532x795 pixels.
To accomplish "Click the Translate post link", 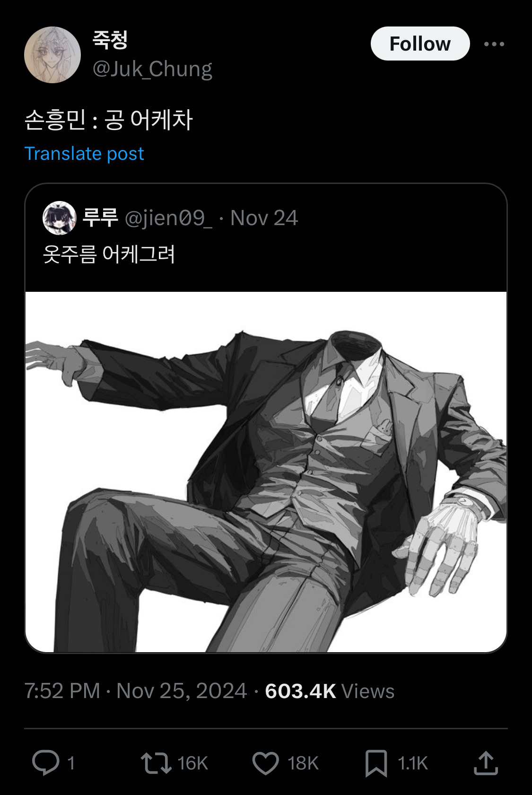I will 84,154.
